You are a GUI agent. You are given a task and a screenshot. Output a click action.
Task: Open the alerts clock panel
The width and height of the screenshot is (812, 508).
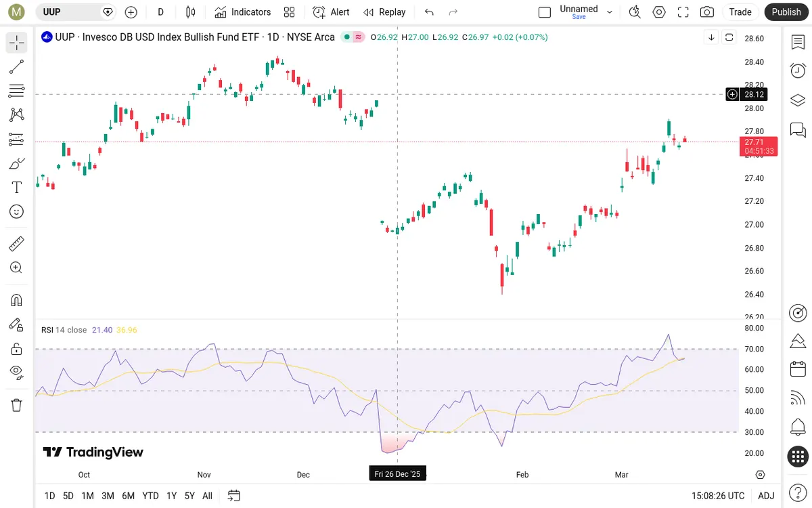tap(798, 70)
